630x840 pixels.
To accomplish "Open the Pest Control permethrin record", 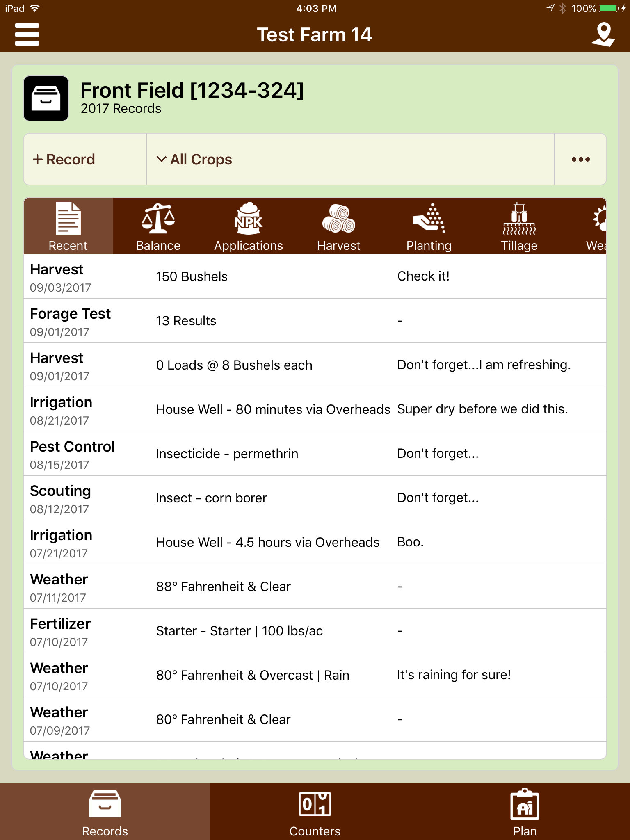I will click(315, 454).
